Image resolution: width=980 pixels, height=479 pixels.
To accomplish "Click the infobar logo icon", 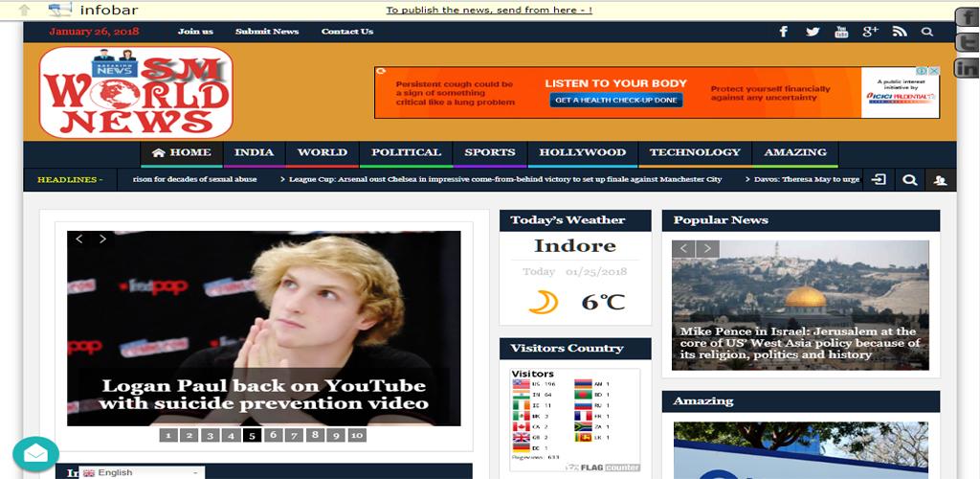I will tap(60, 10).
